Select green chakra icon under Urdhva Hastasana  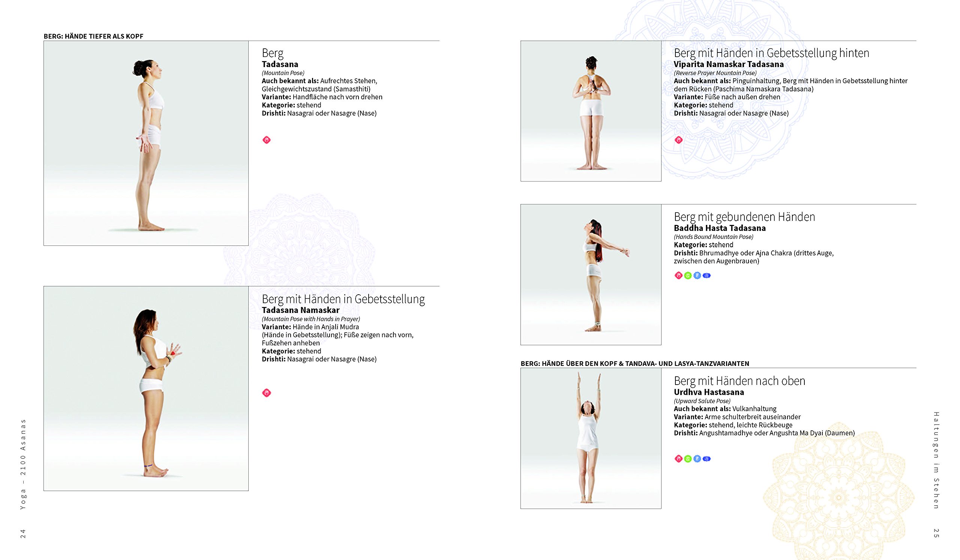pos(688,459)
